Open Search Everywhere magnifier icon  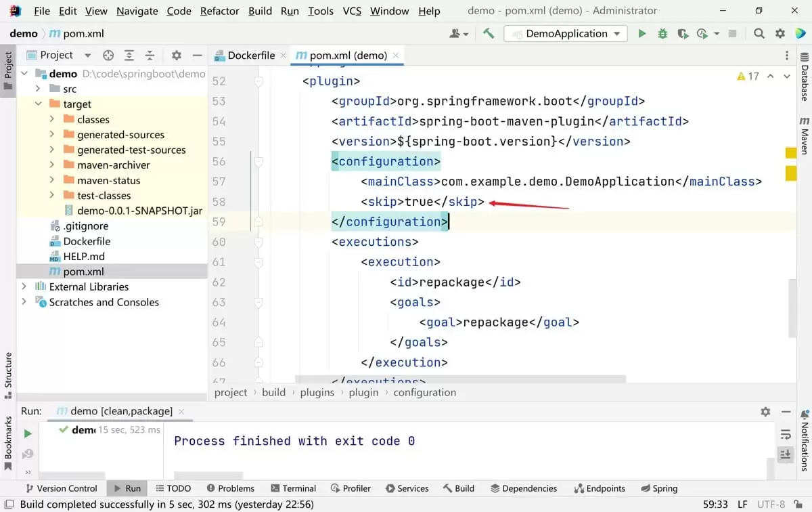click(759, 33)
